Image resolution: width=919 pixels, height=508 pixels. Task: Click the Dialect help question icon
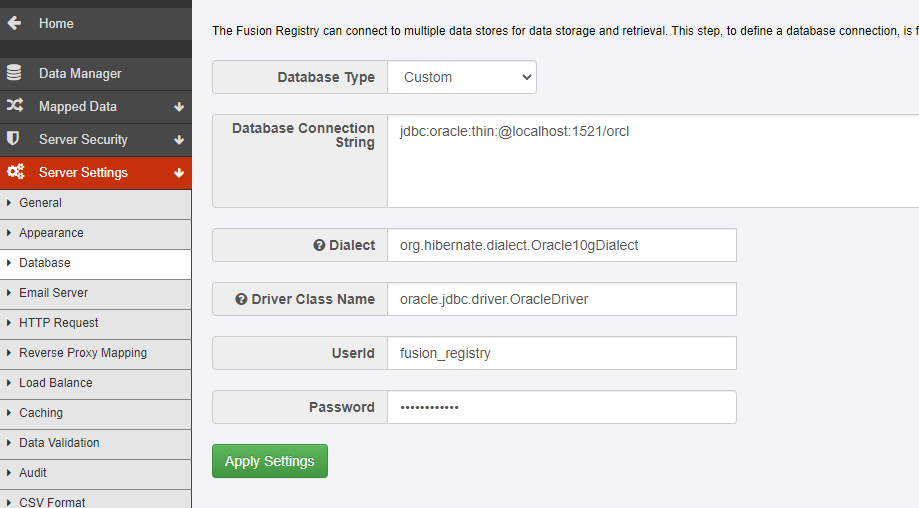coord(319,245)
